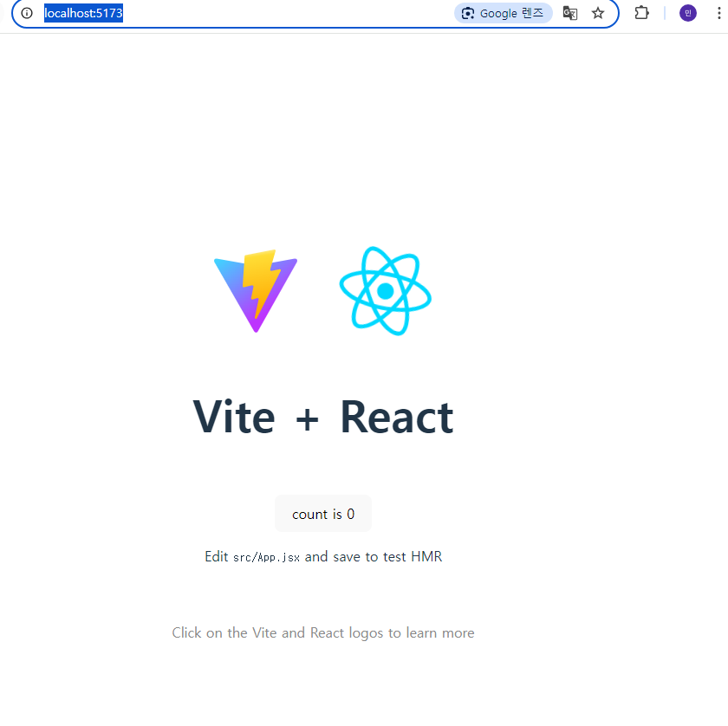Click the 'Vite + React' heading
The height and width of the screenshot is (726, 728).
[x=323, y=417]
